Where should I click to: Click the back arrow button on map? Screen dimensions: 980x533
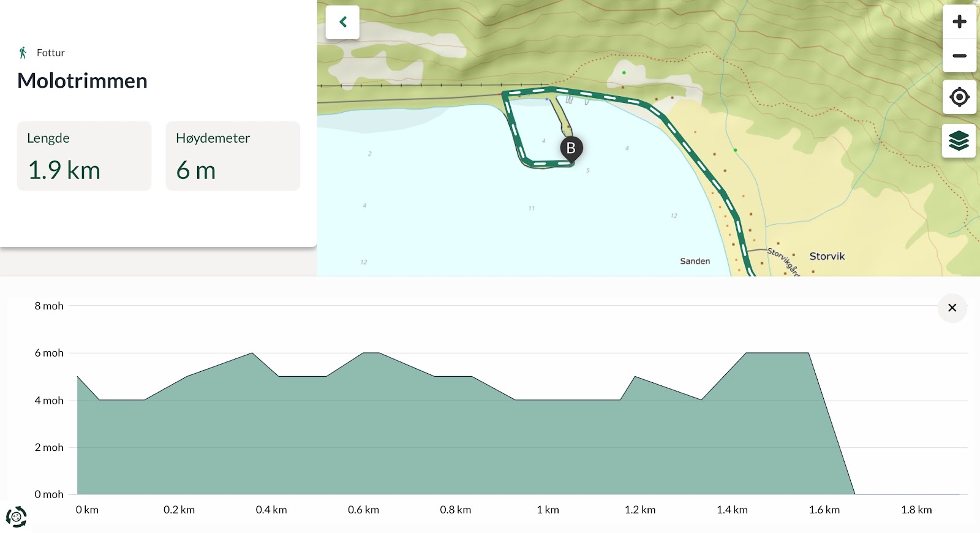point(342,22)
